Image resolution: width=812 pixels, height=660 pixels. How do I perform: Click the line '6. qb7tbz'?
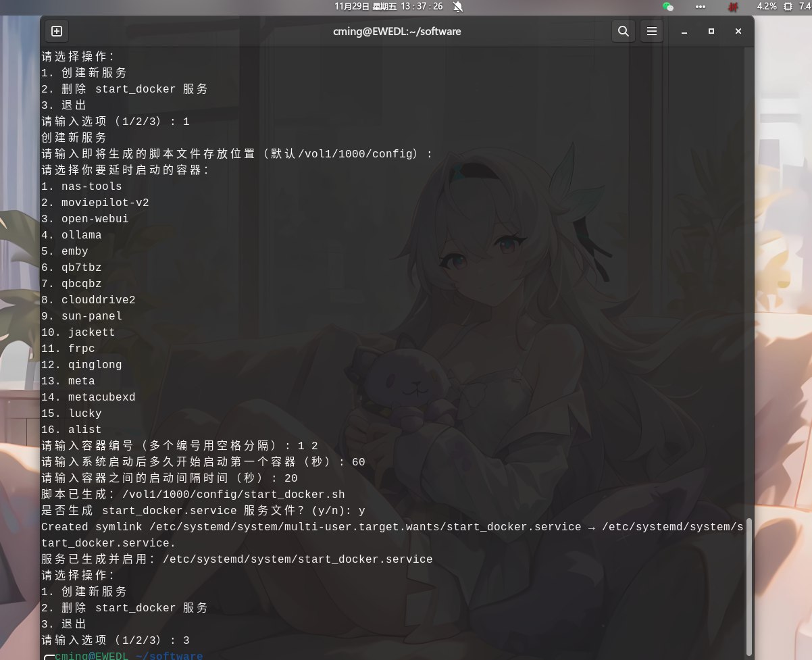[72, 268]
